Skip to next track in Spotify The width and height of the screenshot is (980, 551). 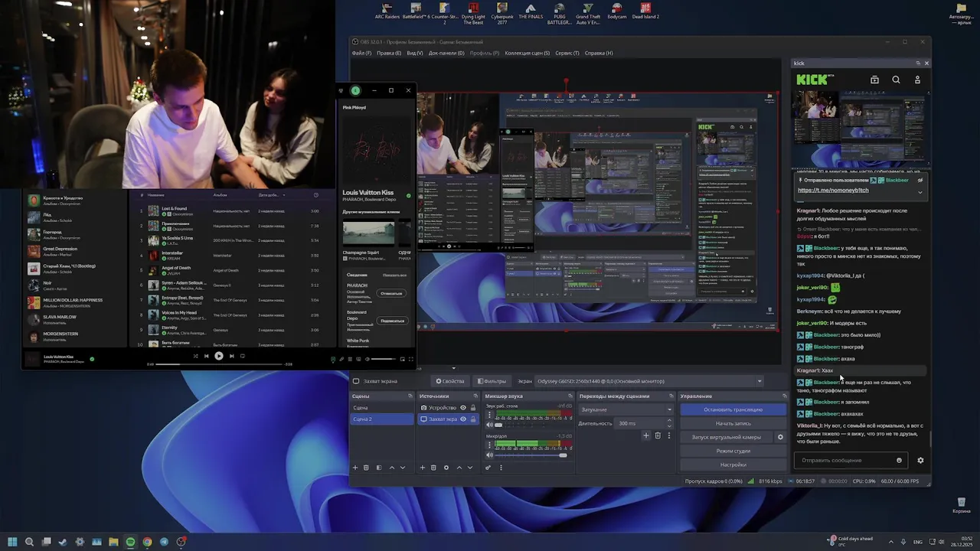click(x=232, y=356)
